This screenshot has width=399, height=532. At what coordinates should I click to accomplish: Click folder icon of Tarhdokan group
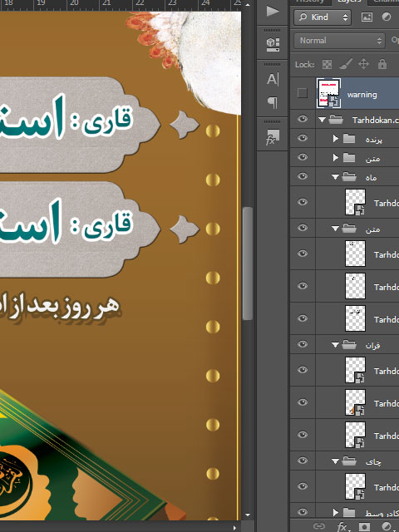pos(336,120)
